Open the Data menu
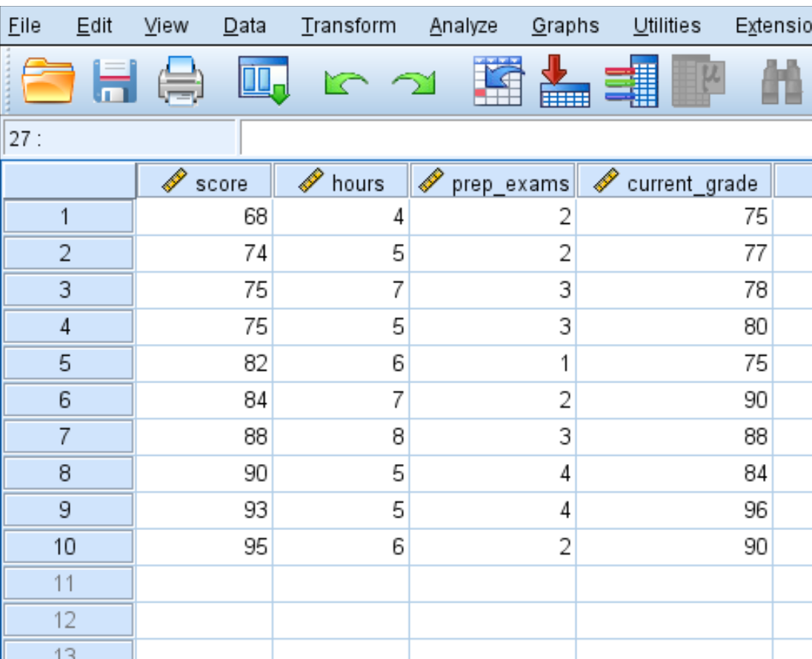Image resolution: width=812 pixels, height=659 pixels. [244, 26]
